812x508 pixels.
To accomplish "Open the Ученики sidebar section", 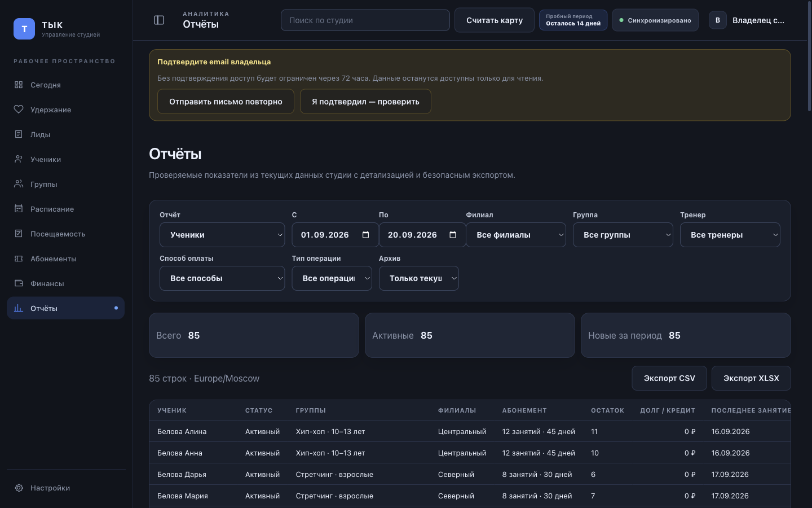I will (x=65, y=159).
